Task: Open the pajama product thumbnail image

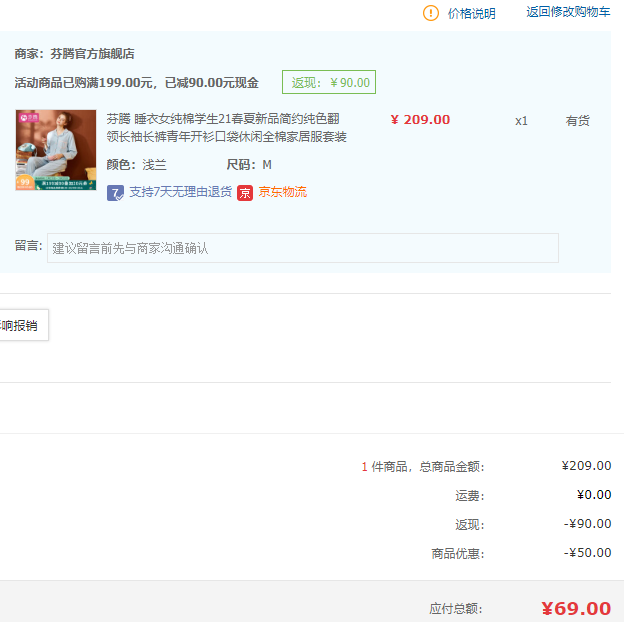Action: tap(56, 150)
